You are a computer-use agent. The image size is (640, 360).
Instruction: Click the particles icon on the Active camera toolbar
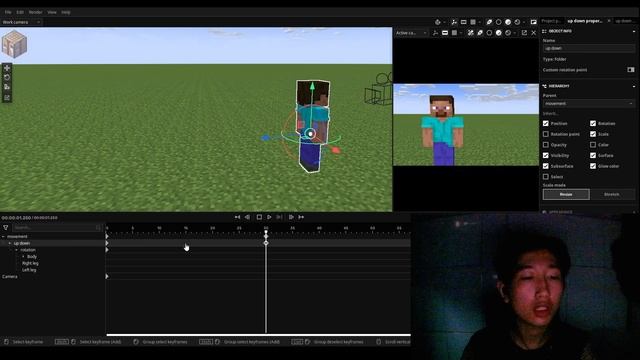pos(470,33)
